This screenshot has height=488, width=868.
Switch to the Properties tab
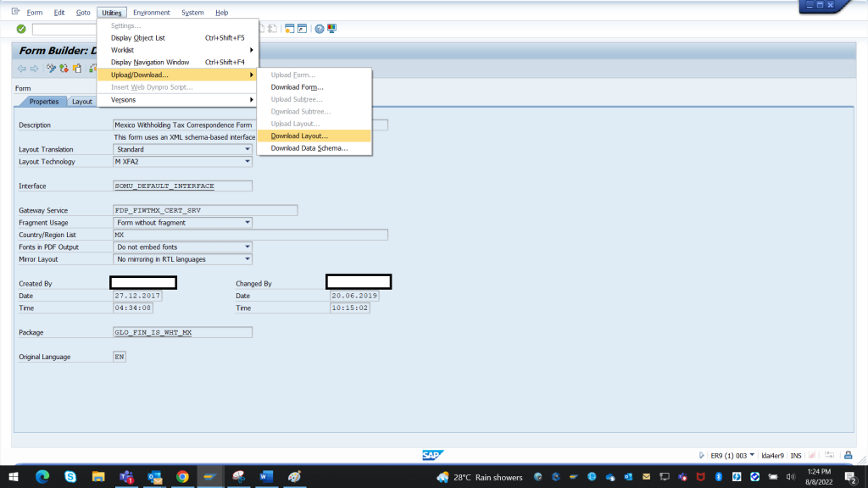point(44,102)
